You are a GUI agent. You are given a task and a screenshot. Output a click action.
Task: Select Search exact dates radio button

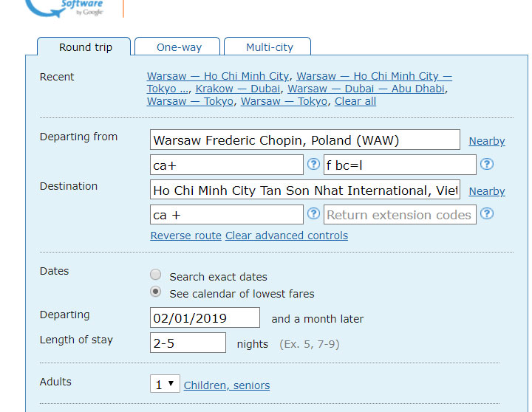156,275
